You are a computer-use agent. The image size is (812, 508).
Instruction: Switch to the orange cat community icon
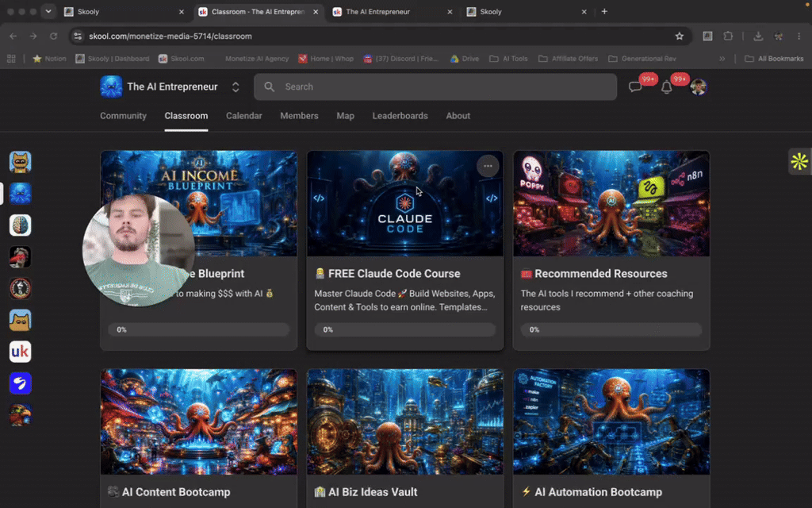point(20,321)
